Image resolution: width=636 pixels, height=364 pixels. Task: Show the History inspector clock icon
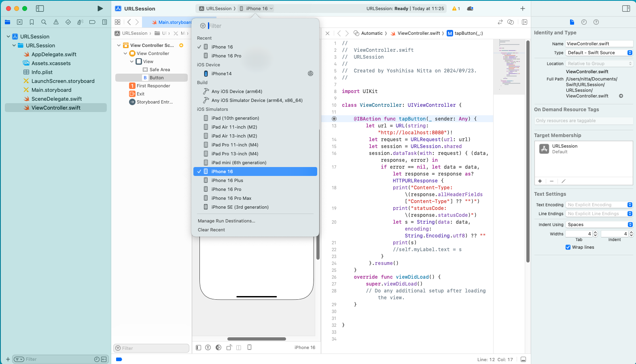coord(584,22)
